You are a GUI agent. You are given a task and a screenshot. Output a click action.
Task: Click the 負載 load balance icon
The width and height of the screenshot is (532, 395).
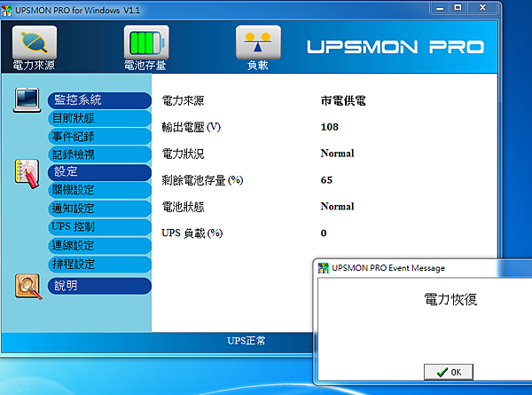258,42
